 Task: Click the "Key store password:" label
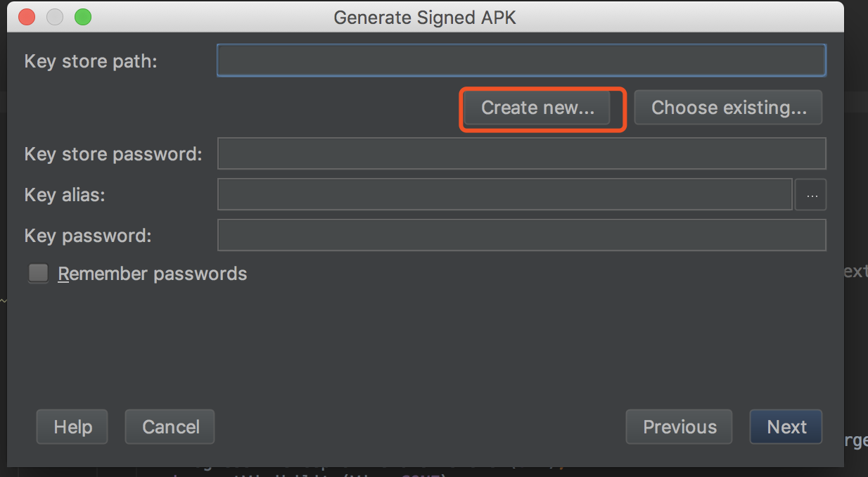click(113, 154)
